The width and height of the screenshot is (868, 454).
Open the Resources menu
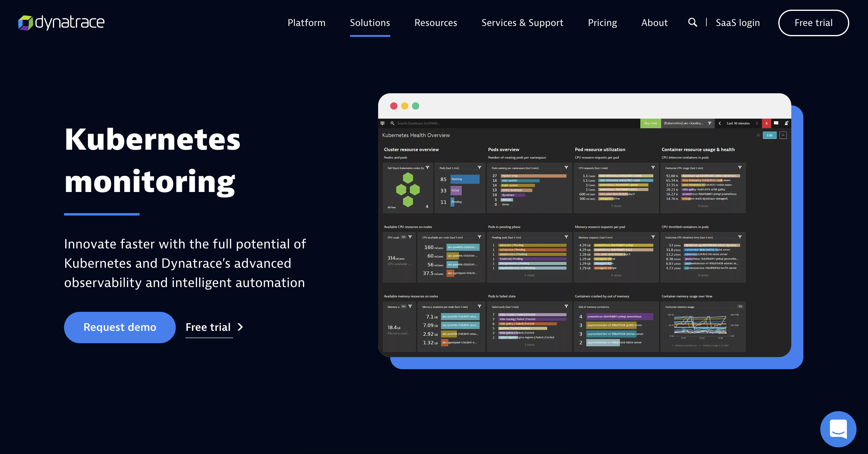[435, 23]
